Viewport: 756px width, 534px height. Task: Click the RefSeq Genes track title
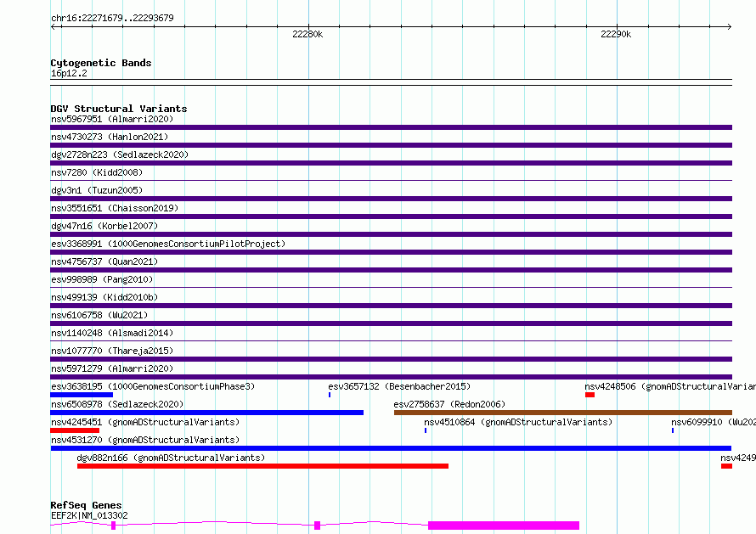pos(86,505)
